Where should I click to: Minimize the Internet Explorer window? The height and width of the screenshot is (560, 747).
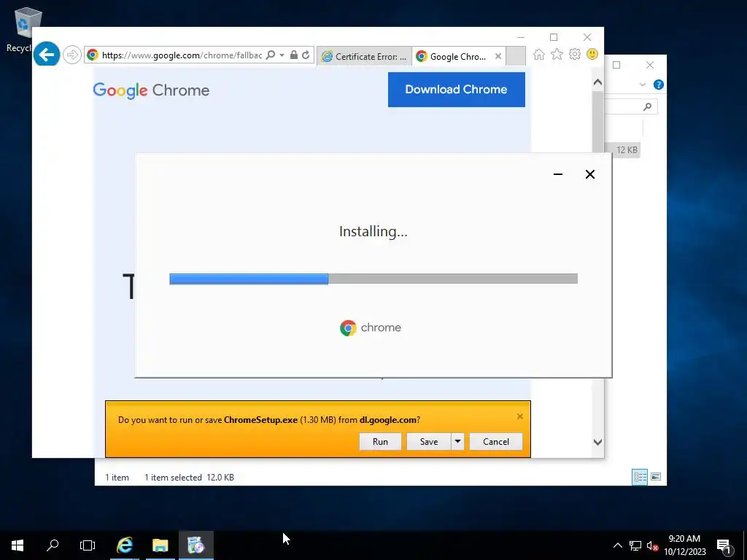pos(521,37)
